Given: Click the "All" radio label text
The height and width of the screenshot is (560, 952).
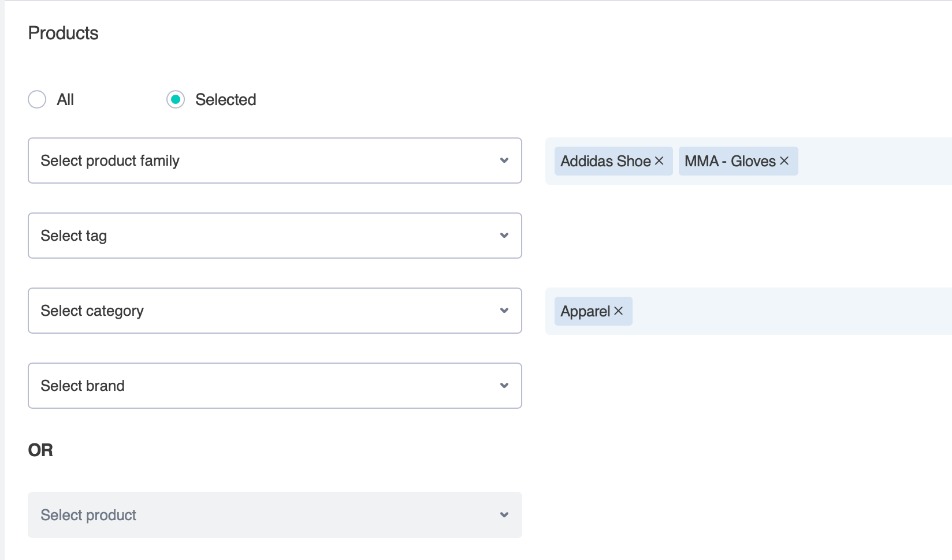Looking at the screenshot, I should click(x=65, y=100).
